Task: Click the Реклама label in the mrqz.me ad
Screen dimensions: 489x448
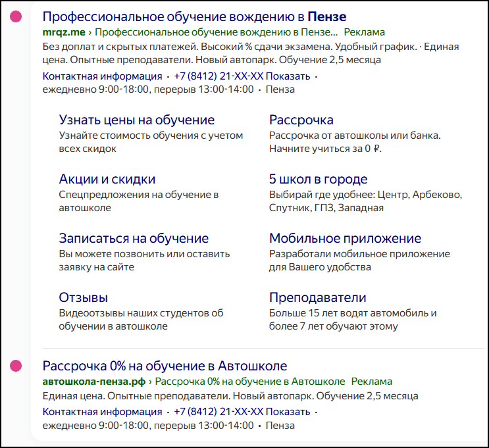Action: [x=364, y=32]
